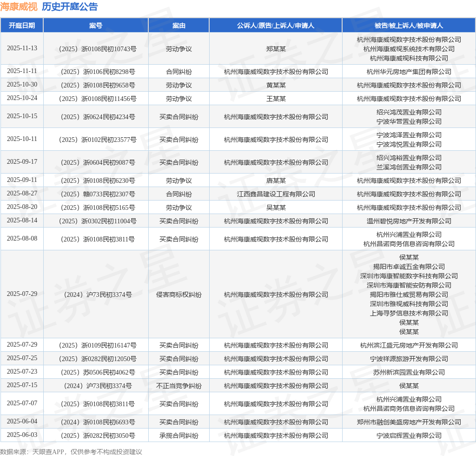Viewport: 476px width, 456px height.
Task: Click plaintiff name 吴某某
Action: tap(276, 208)
